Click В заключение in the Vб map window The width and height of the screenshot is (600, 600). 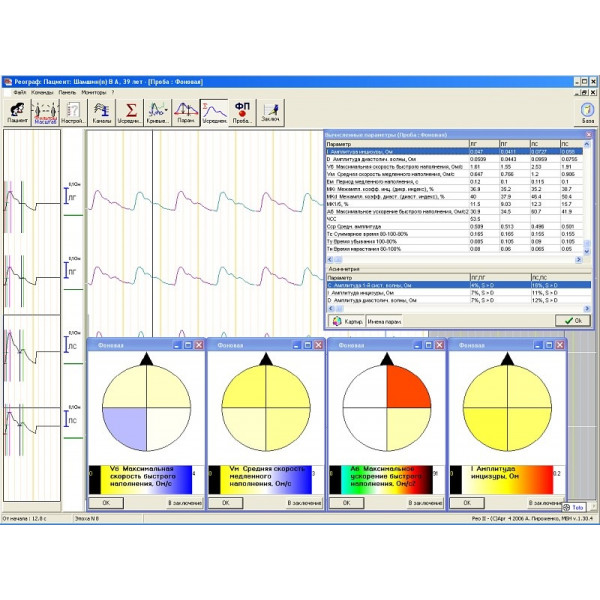tap(184, 503)
